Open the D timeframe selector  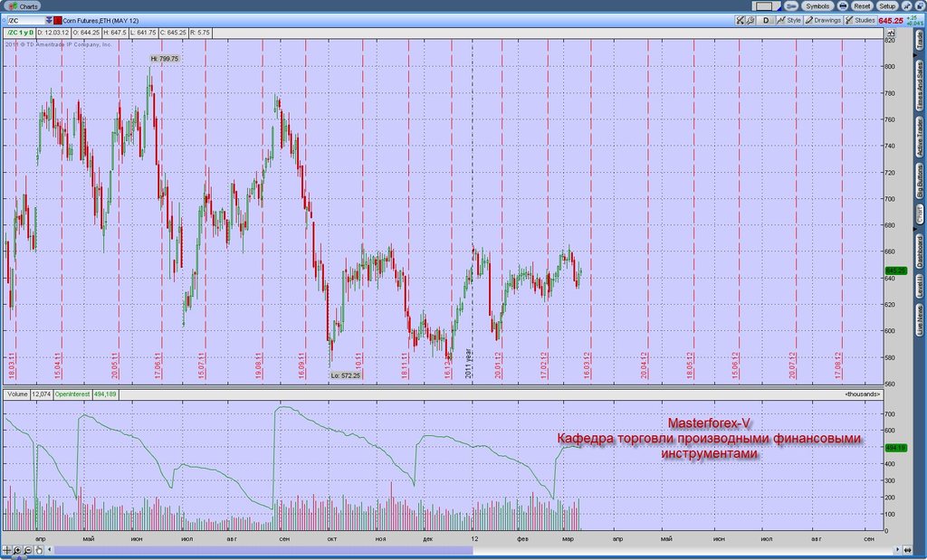pos(766,21)
